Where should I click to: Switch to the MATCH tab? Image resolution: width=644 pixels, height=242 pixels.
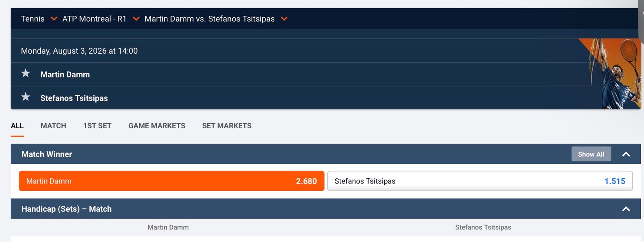click(53, 126)
